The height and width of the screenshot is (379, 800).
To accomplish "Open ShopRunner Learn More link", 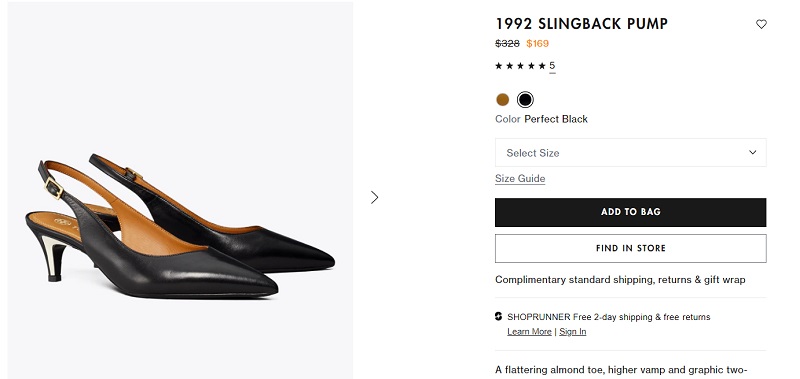I will pyautogui.click(x=529, y=332).
